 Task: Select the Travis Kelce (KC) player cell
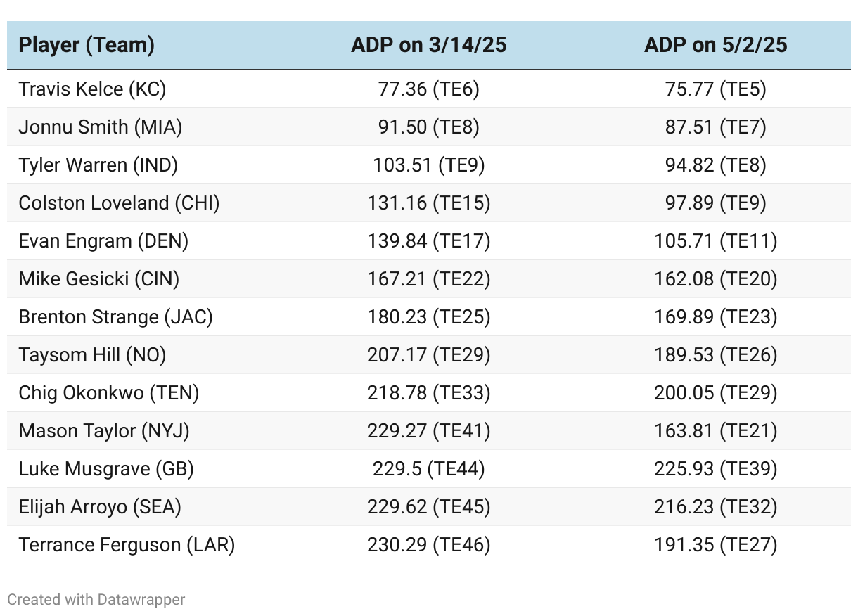[x=92, y=89]
